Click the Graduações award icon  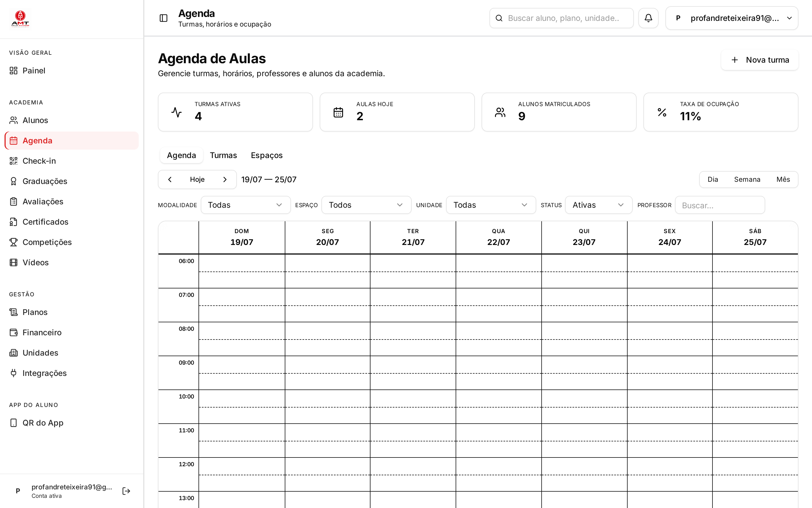pos(14,181)
